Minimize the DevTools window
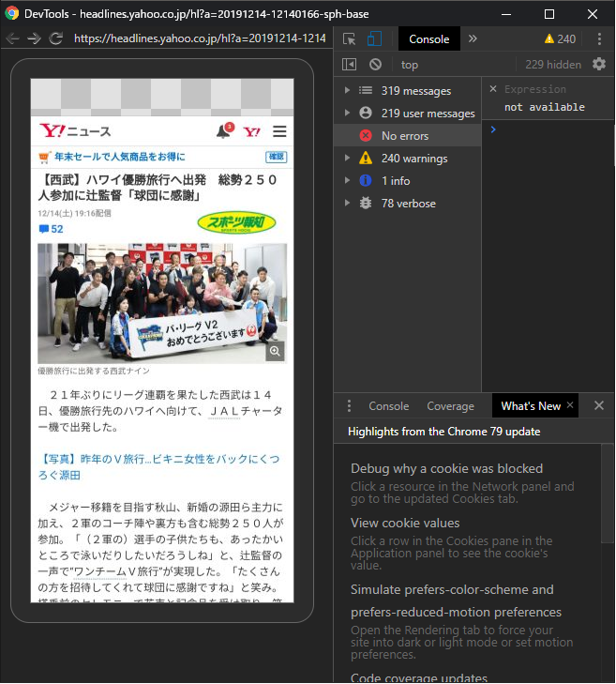This screenshot has width=616, height=684. pos(506,14)
